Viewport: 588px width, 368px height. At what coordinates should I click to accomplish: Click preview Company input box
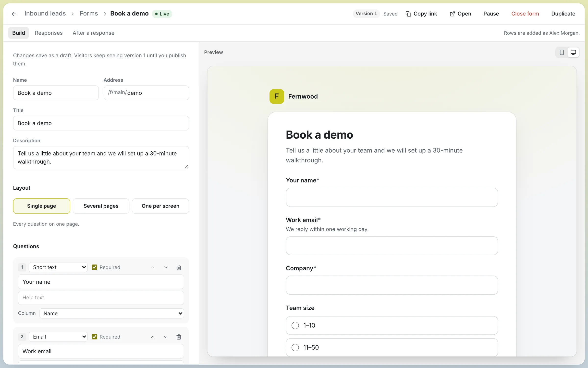click(x=392, y=285)
